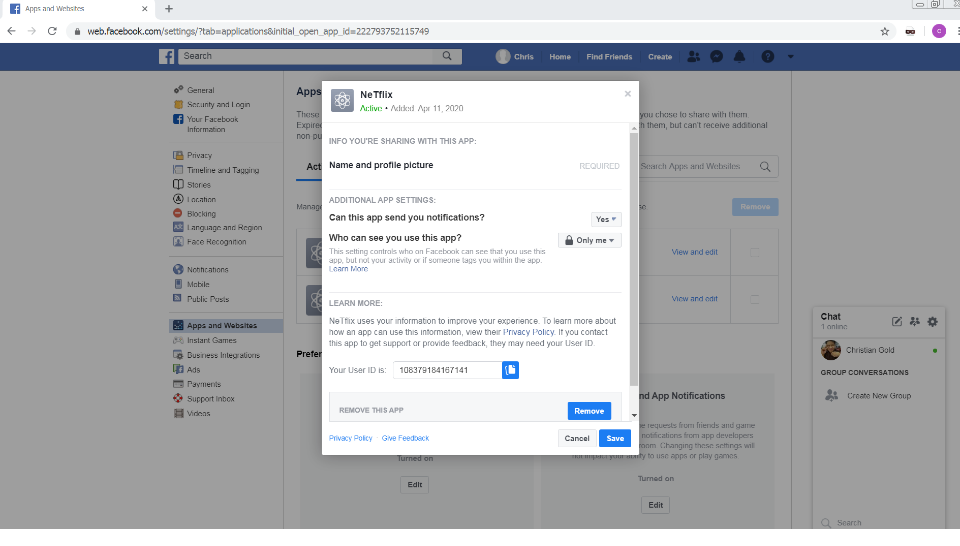Click the new message compose icon in Chat
This screenshot has height=546, width=960.
coord(897,321)
